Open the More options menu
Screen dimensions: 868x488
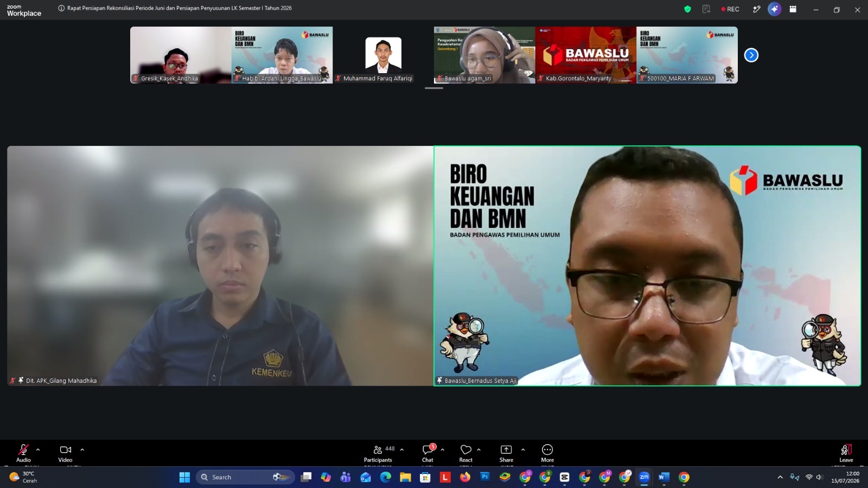pyautogui.click(x=547, y=453)
